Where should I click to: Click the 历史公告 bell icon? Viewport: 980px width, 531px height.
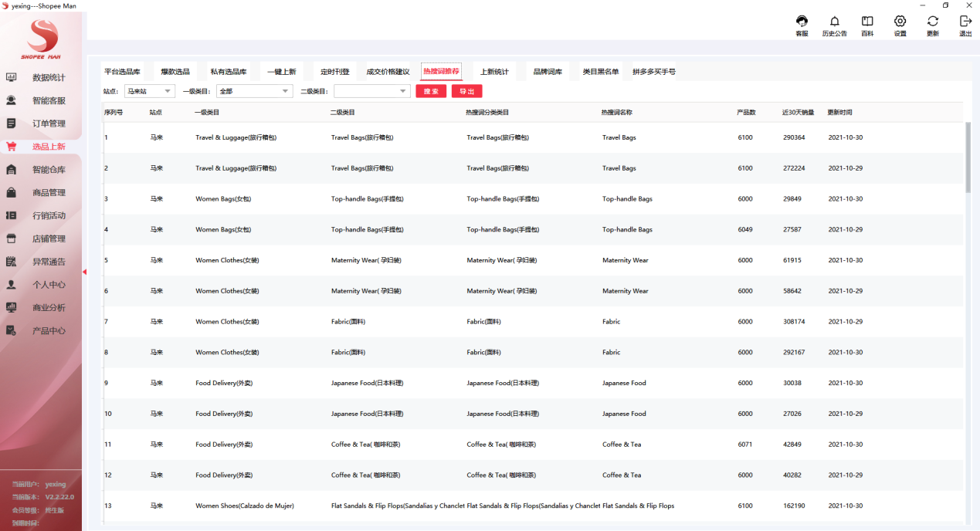point(834,22)
